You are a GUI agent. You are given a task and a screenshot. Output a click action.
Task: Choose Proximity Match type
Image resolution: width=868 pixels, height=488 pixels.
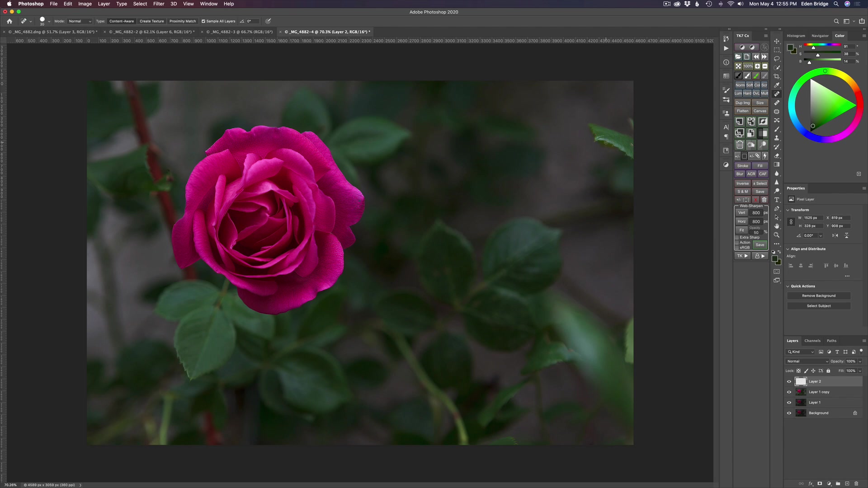tap(183, 21)
